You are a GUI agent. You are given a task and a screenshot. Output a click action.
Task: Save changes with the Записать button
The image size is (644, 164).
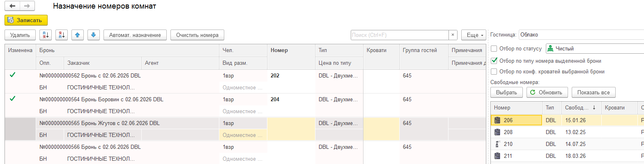pyautogui.click(x=26, y=20)
